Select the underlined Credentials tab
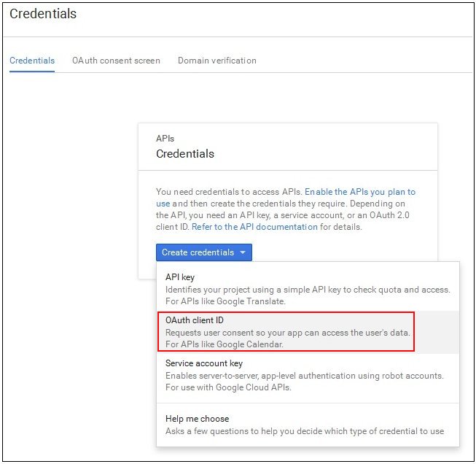The width and height of the screenshot is (476, 464). tap(32, 61)
